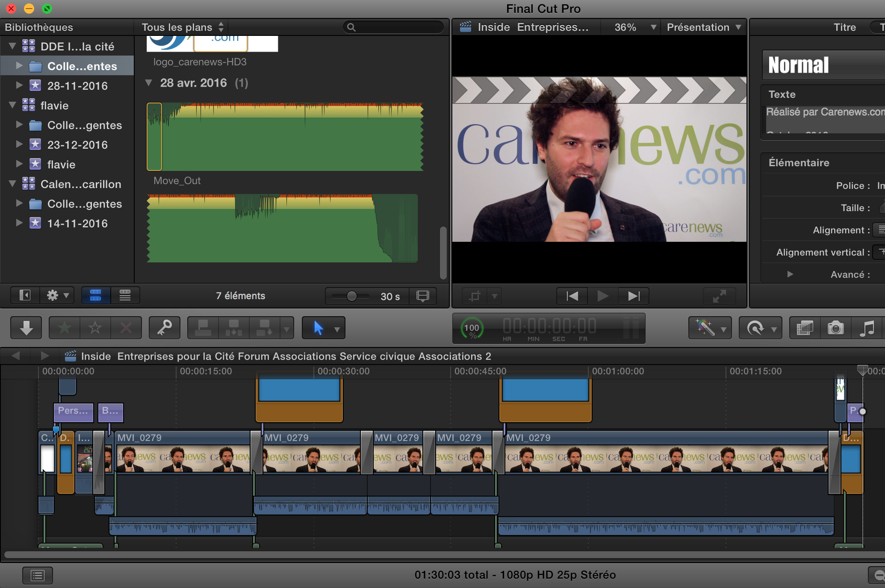Go to next edit in viewer
885x588 pixels.
coord(634,296)
